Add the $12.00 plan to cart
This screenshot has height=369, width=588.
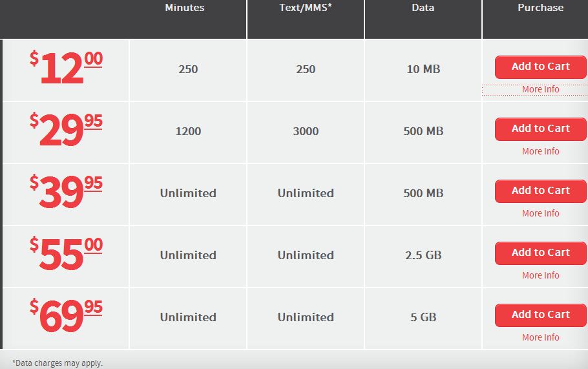tap(540, 67)
